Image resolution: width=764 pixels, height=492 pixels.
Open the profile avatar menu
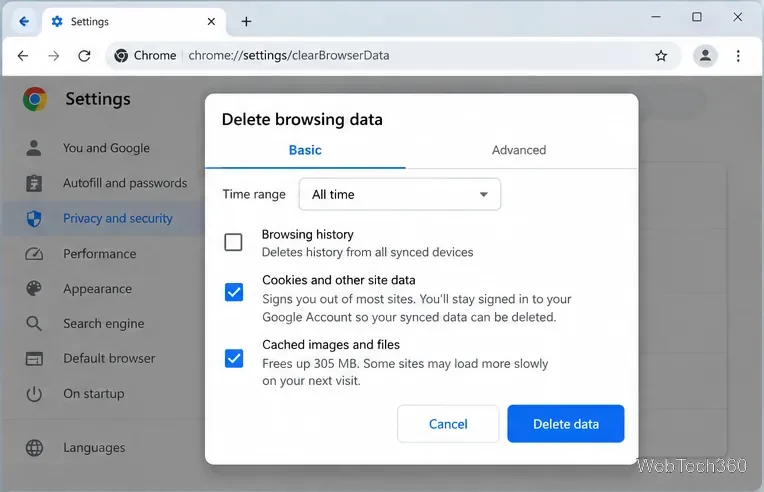[705, 56]
